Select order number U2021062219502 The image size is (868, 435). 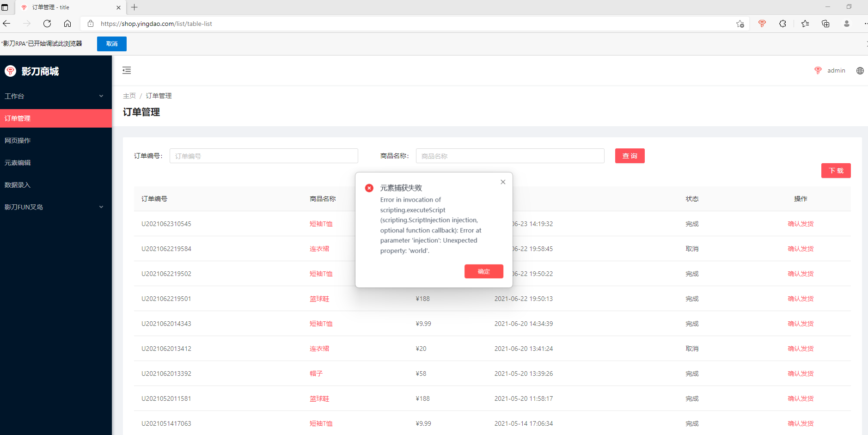pyautogui.click(x=166, y=274)
